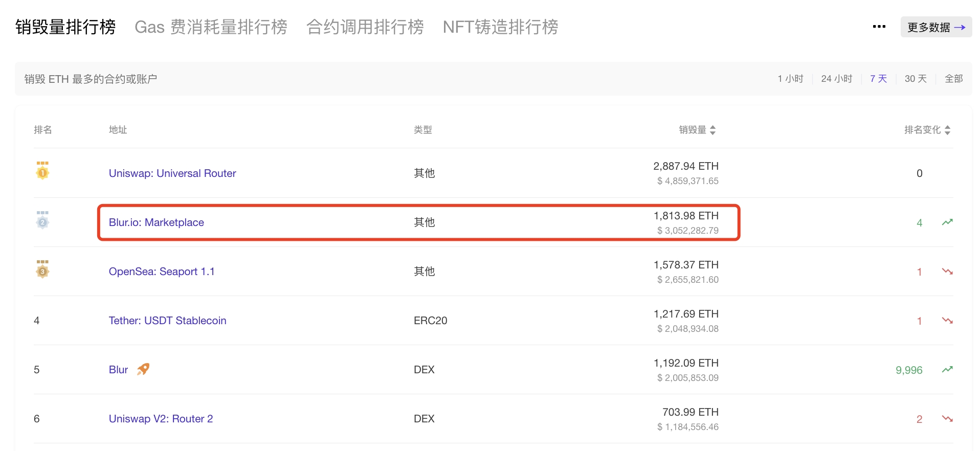980x451 pixels.
Task: Click the 销毁 ETH 最多的合约或账户 description
Action: [x=91, y=79]
